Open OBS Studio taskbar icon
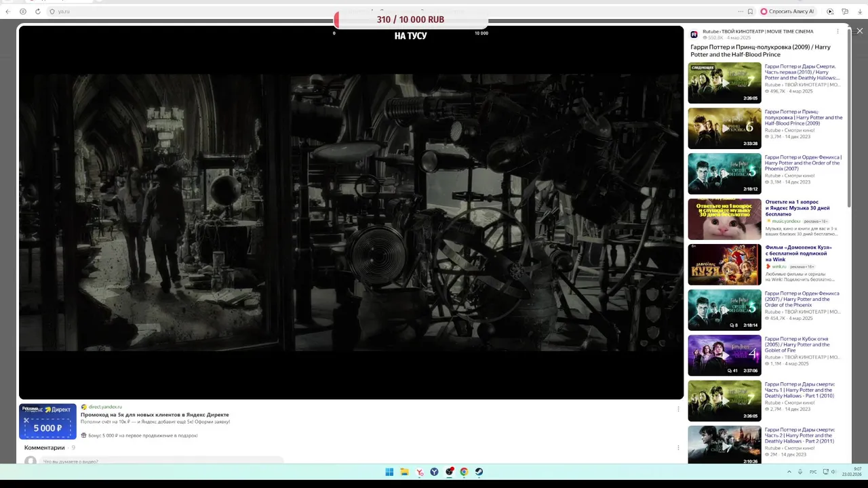This screenshot has height=488, width=868. click(x=449, y=472)
